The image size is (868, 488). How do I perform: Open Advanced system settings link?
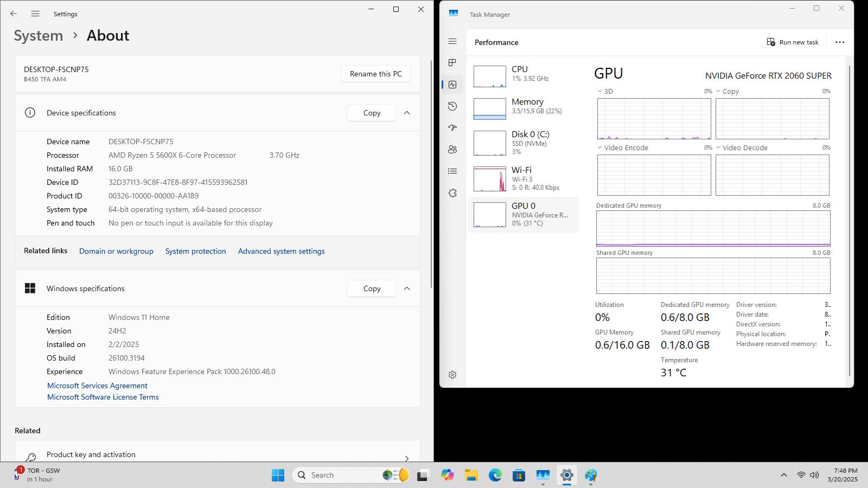(281, 251)
